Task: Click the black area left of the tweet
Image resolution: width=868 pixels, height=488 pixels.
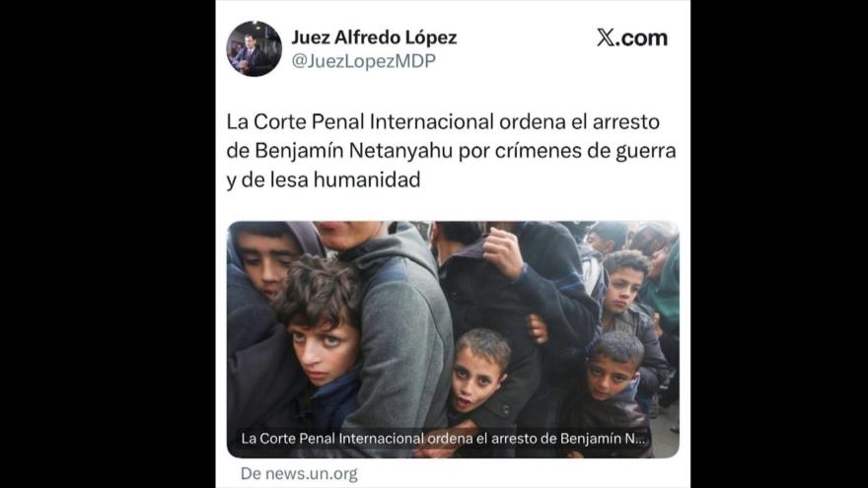Action: pos(108,244)
